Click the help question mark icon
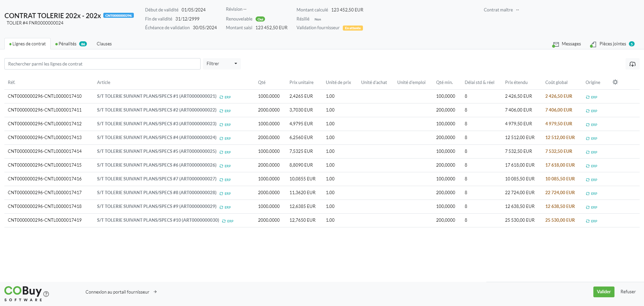644x306 pixels. [x=46, y=294]
